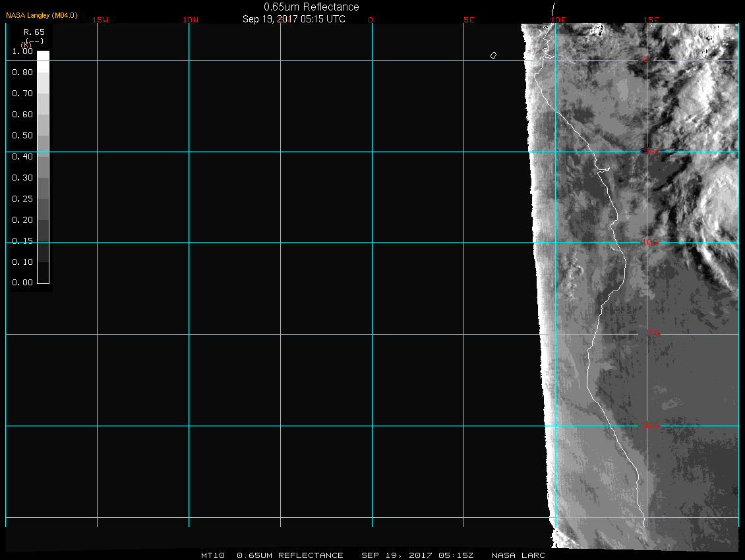Click the 5E longitude label

469,20
